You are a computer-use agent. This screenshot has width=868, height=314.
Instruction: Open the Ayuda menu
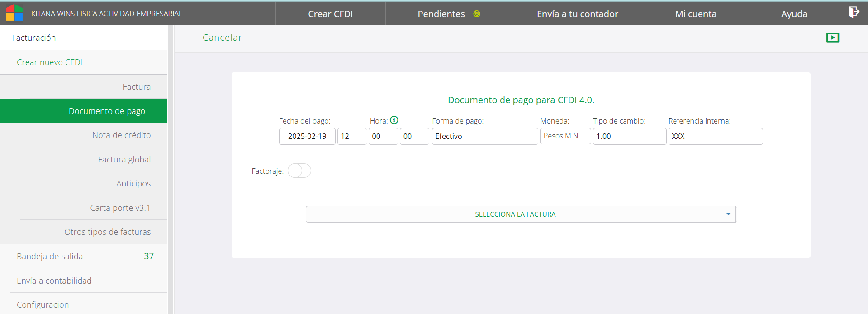click(794, 14)
